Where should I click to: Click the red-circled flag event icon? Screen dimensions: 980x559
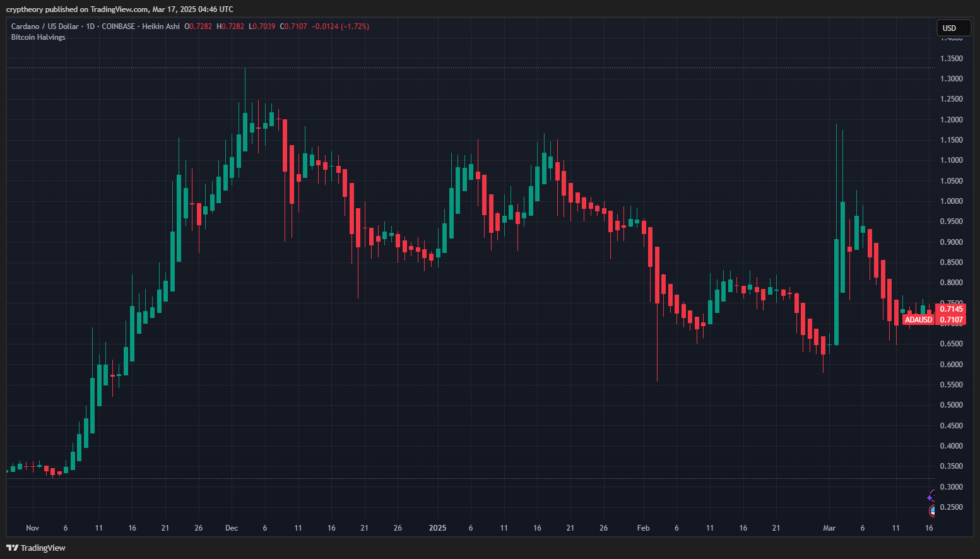click(933, 510)
